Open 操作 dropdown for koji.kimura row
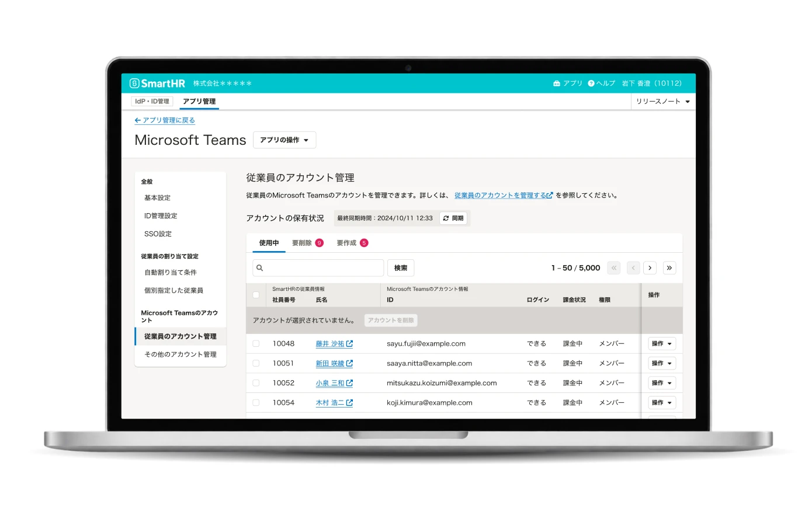 (x=662, y=403)
